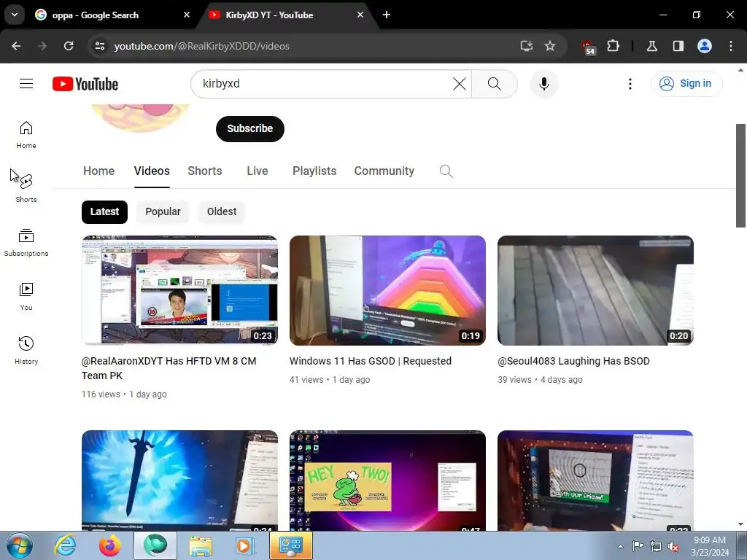Toggle the browser side panel
Image resolution: width=747 pixels, height=560 pixels.
pos(678,46)
